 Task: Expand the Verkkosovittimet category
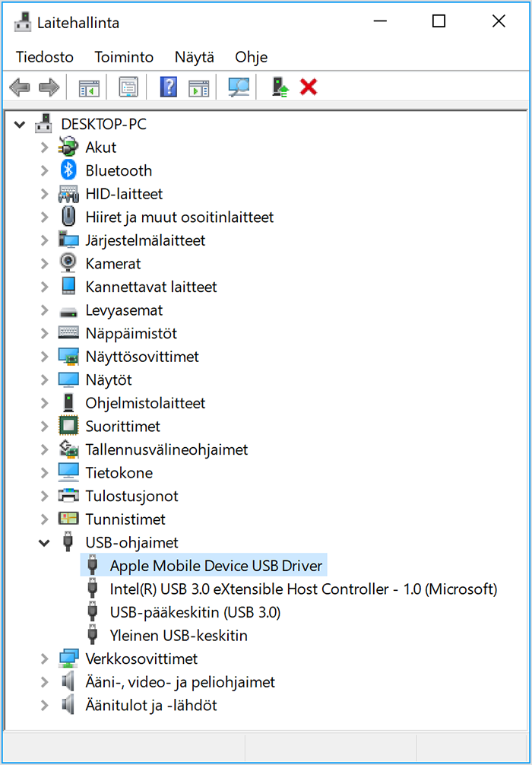(44, 659)
